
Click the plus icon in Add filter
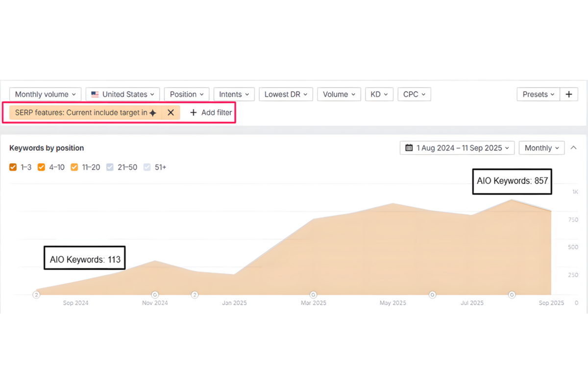point(194,113)
